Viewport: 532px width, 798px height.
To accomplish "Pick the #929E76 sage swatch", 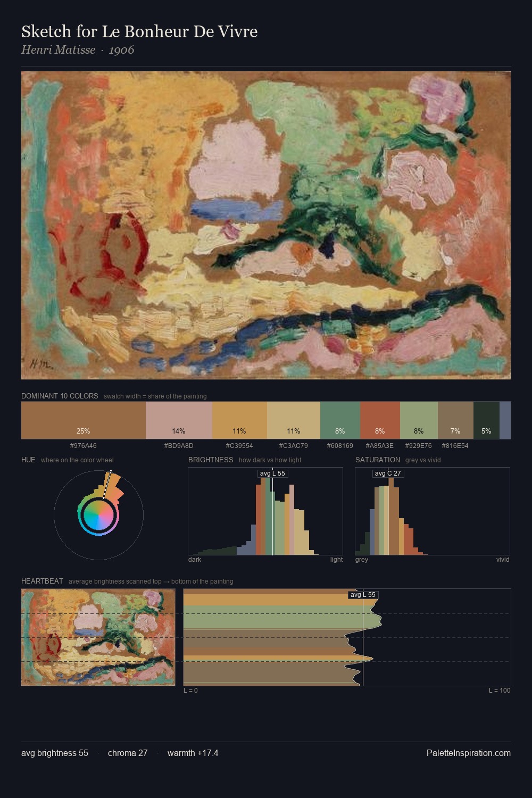I will (419, 420).
